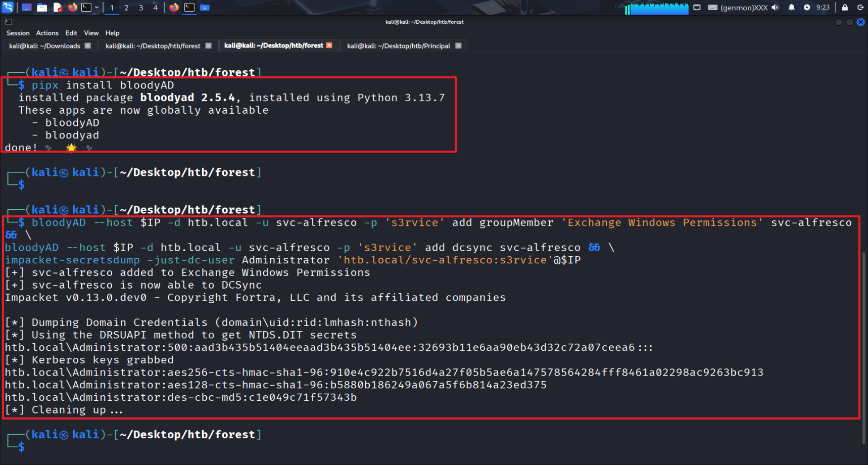Viewport: 868px width, 465px height.
Task: Open the Session menu
Action: pyautogui.click(x=18, y=33)
